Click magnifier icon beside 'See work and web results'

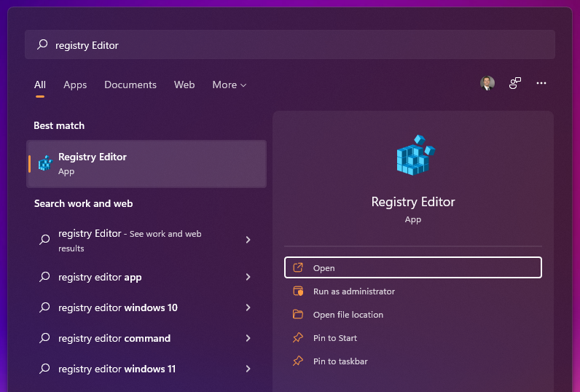coord(44,240)
